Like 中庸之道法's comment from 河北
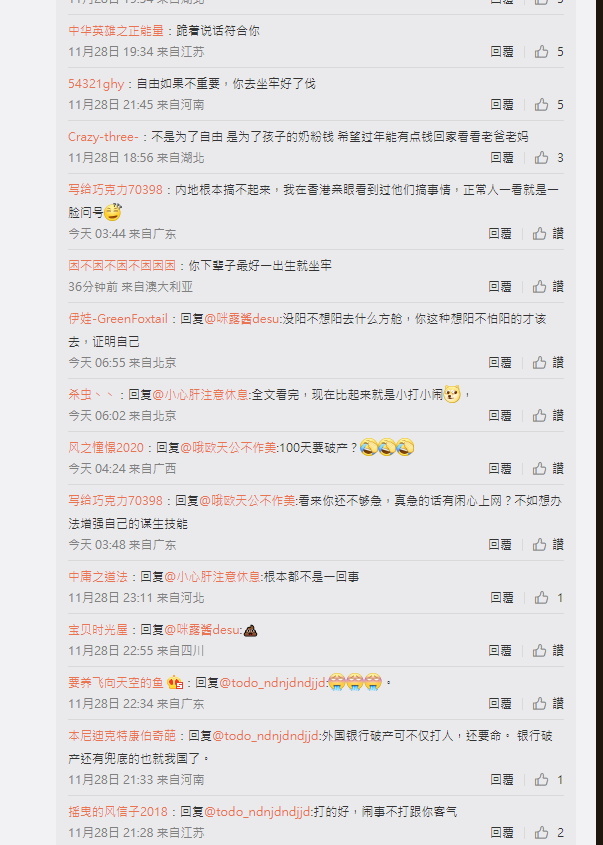Screen dimensions: 603x845 [x=541, y=598]
